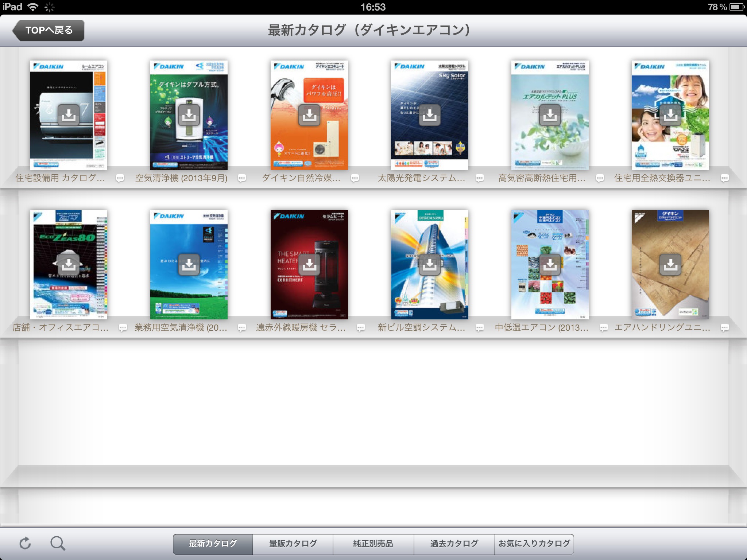This screenshot has height=560, width=747.
Task: Open comment bubble for 業務用空気清浄機
Action: pyautogui.click(x=241, y=328)
